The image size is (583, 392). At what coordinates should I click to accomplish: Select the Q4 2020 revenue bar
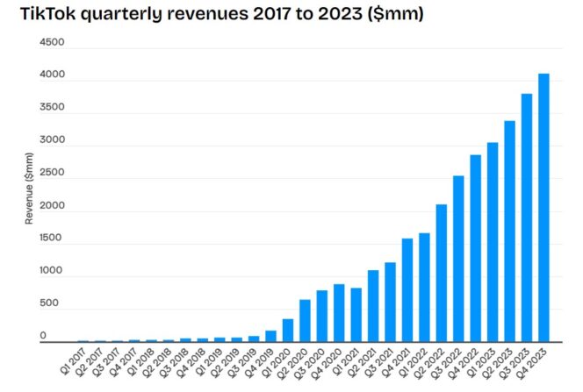coord(339,313)
